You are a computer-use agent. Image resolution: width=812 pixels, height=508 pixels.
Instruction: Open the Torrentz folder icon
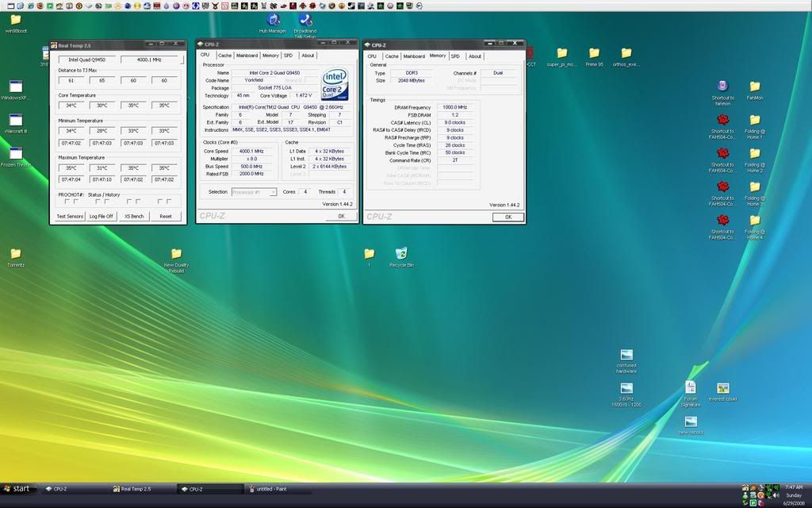click(x=16, y=257)
